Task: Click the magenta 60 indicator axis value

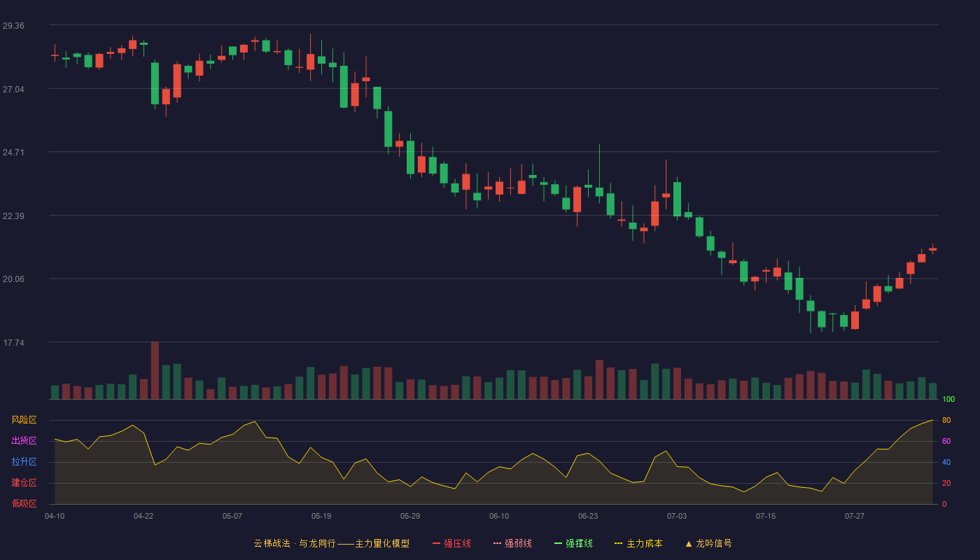Action: (946, 442)
